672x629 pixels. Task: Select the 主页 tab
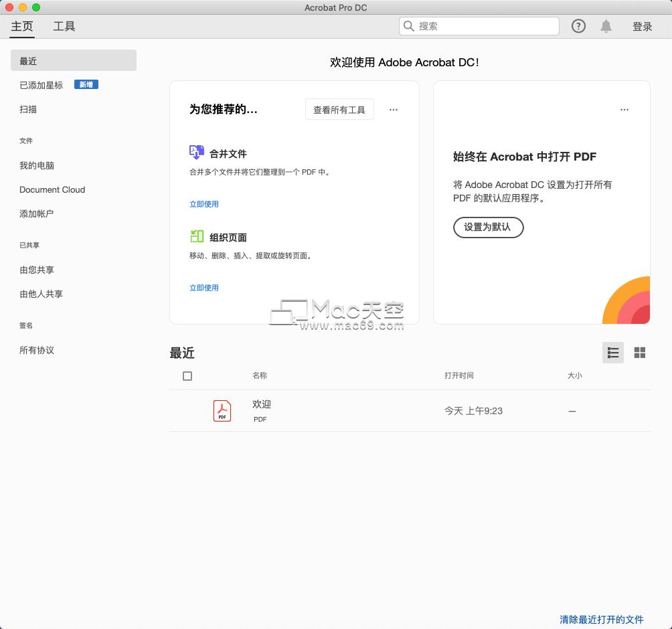tap(21, 27)
